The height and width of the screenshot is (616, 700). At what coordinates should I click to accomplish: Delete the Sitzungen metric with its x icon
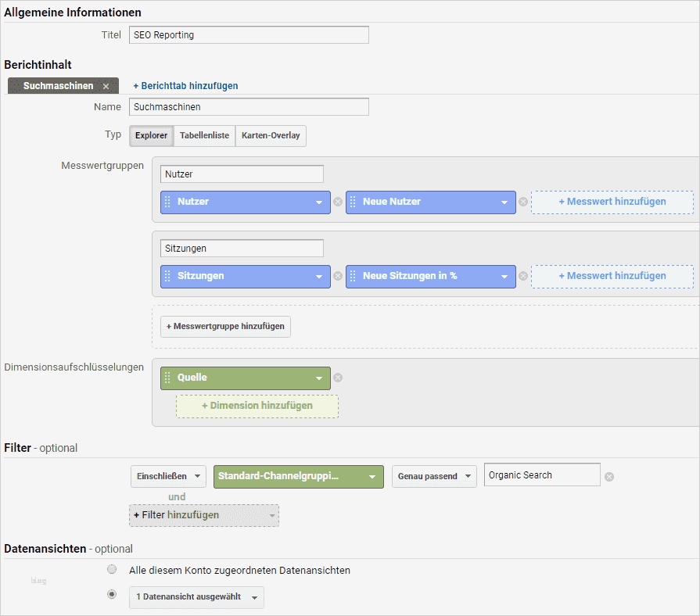338,276
